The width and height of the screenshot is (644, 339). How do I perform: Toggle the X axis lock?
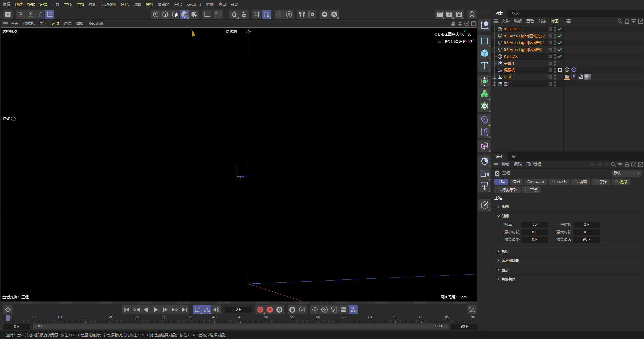21,14
